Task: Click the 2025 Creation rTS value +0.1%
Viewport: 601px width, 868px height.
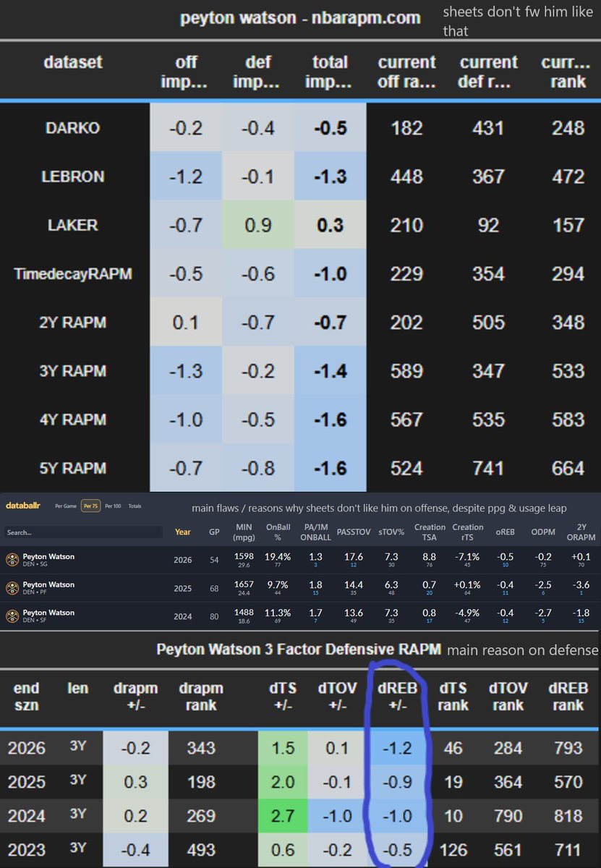Action: pos(468,585)
